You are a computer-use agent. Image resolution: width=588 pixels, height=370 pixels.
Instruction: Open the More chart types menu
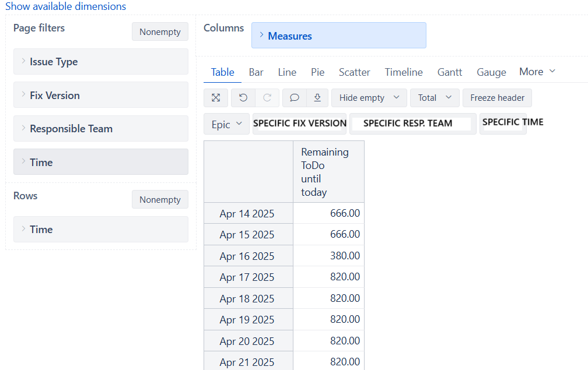[x=537, y=72]
